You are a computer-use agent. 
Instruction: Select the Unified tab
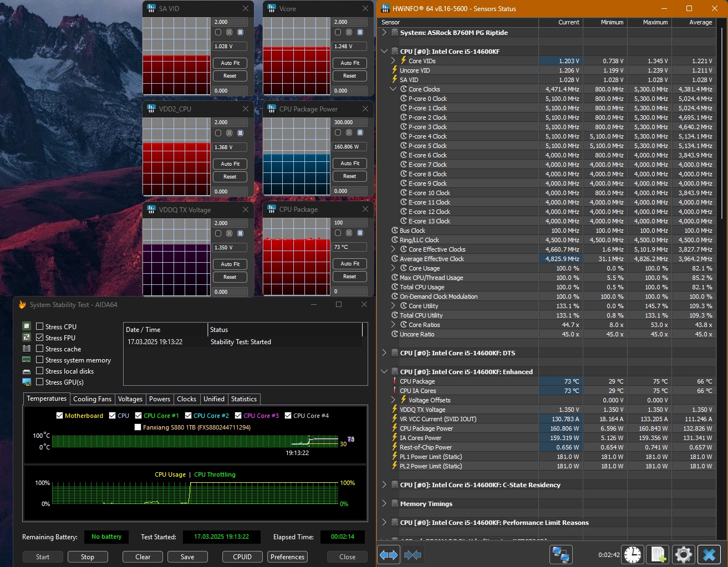tap(214, 399)
